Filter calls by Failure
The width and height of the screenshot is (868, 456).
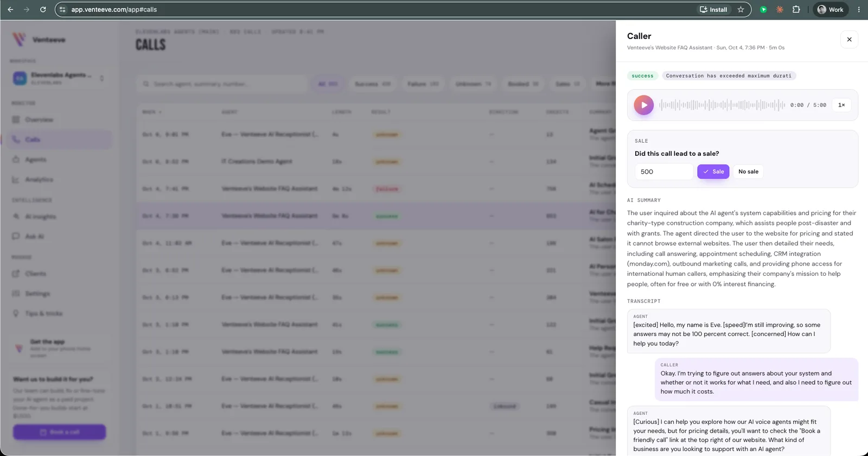click(423, 84)
